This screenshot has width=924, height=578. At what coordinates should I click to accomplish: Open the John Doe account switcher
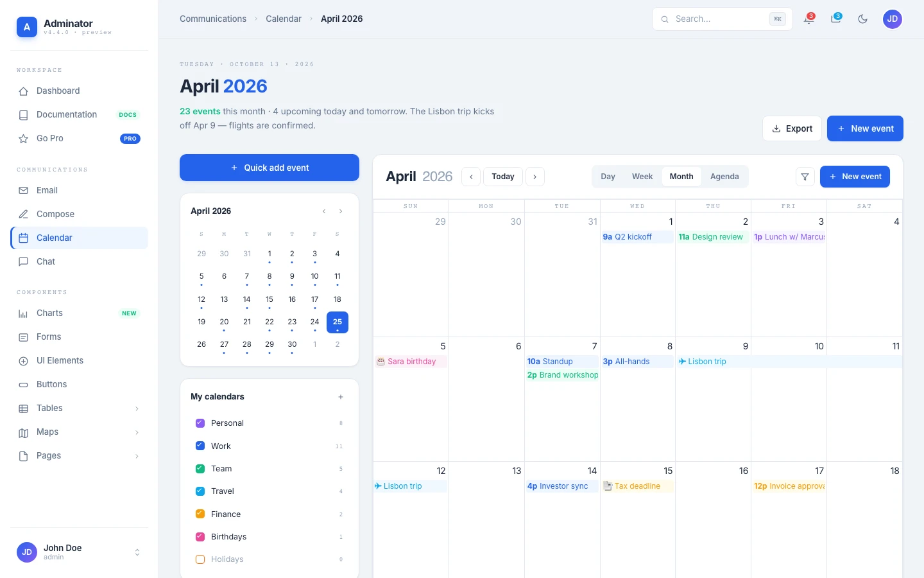(80, 552)
